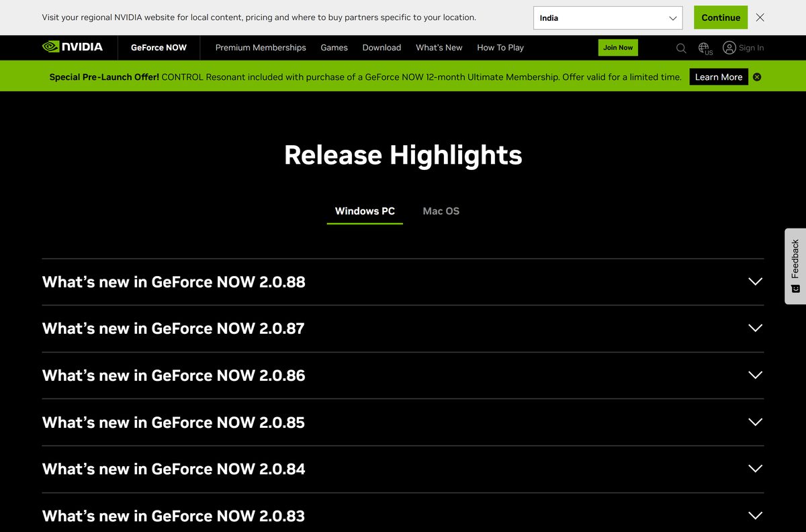Expand What's new in GeForce NOW 2.0.86
This screenshot has width=806, height=532.
point(403,375)
